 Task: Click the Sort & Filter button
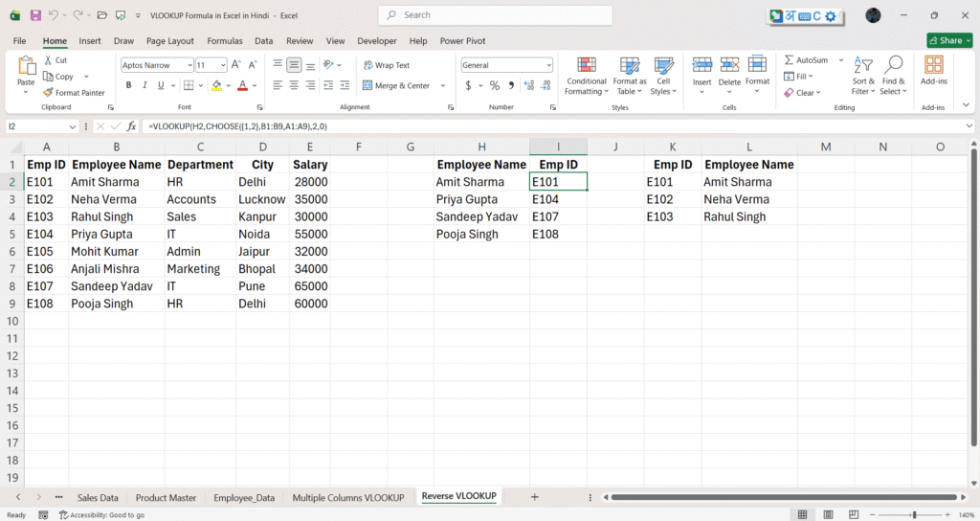(863, 76)
